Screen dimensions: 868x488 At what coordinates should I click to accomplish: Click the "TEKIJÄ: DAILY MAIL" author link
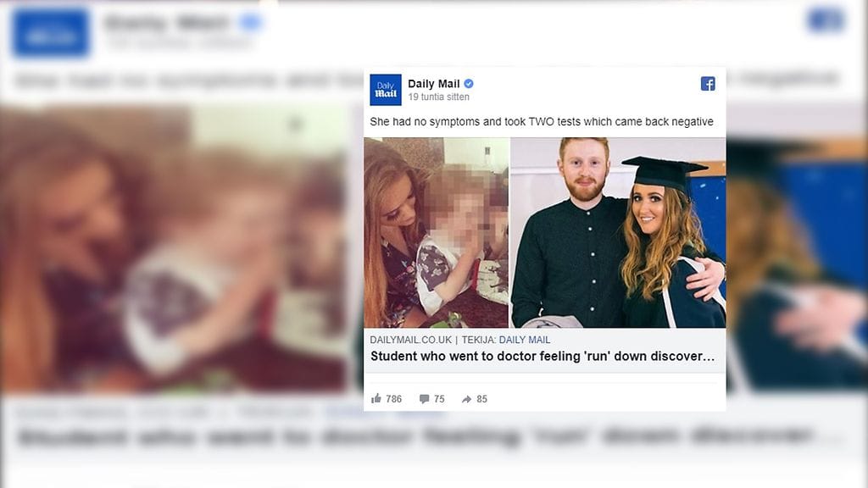point(506,340)
